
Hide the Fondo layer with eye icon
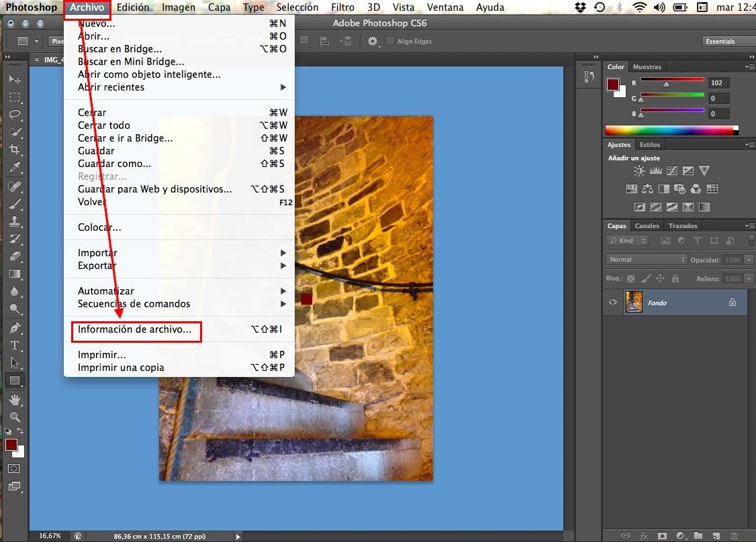pos(612,303)
